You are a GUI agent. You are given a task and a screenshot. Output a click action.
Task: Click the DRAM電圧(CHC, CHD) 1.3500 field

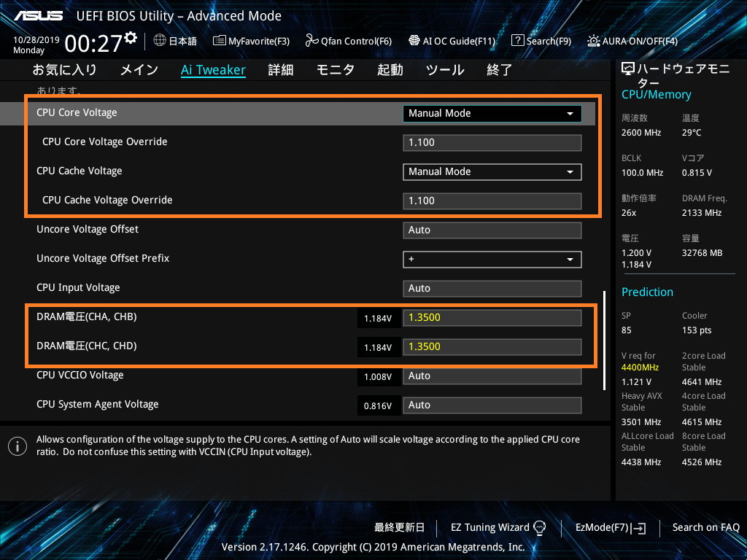492,346
